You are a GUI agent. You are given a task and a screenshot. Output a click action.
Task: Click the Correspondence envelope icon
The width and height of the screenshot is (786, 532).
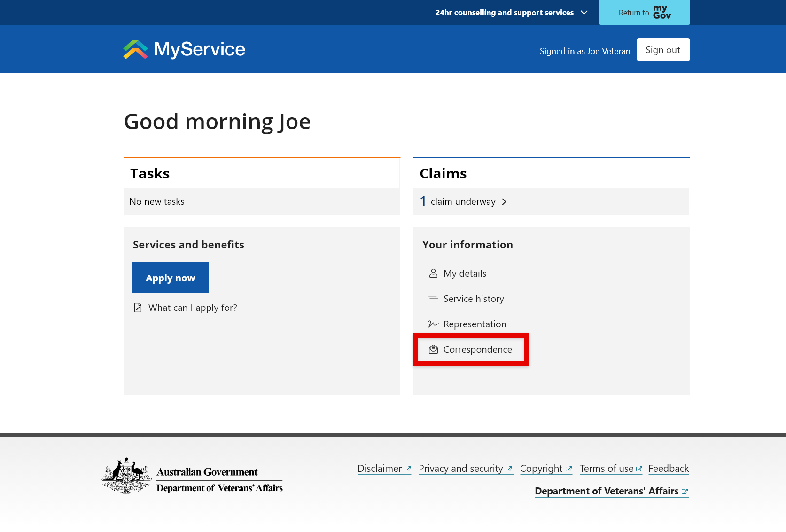click(x=433, y=349)
